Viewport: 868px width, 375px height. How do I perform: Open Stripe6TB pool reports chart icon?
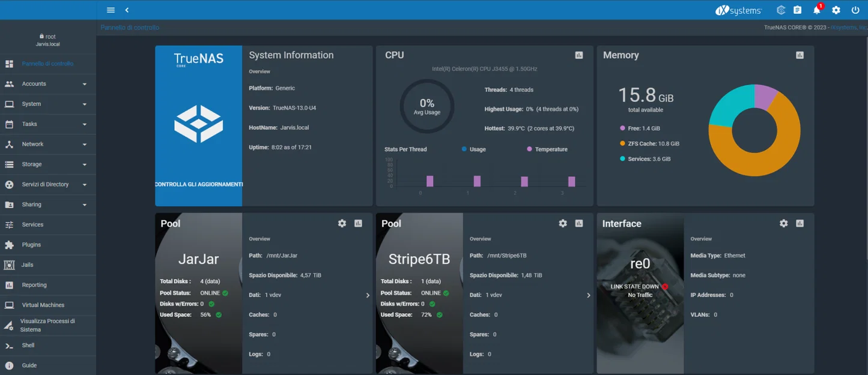[579, 223]
